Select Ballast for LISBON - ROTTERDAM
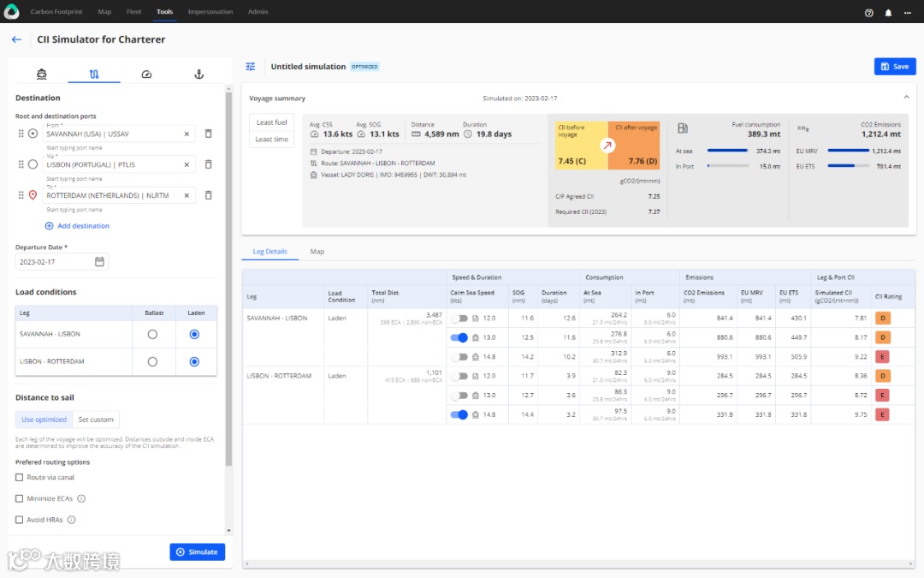The width and height of the screenshot is (924, 578). 152,361
